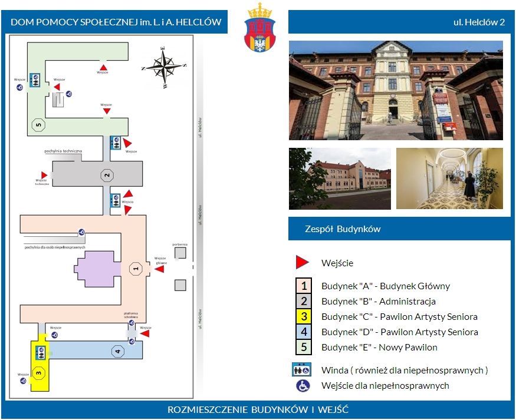Click the yellow legend swatch numbered 3
Viewport: 516px width, 420px height.
(x=303, y=317)
